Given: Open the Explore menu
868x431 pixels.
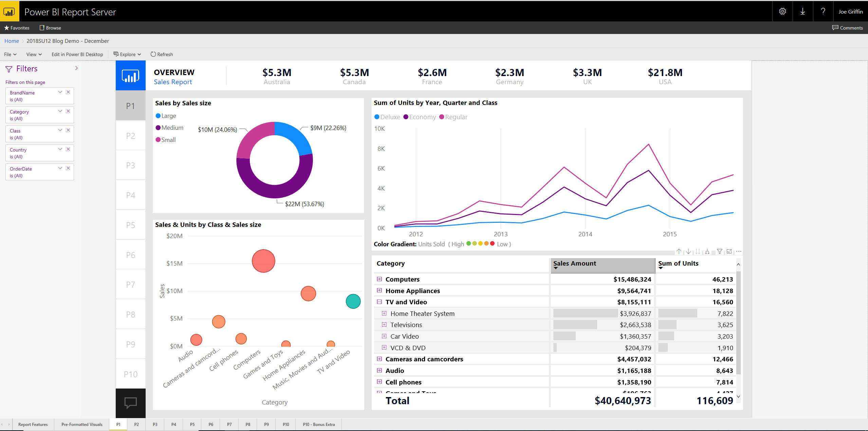Looking at the screenshot, I should point(127,54).
